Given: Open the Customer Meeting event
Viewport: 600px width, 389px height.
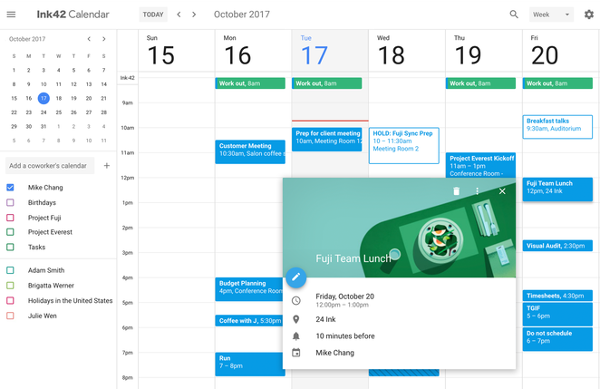Looking at the screenshot, I should coord(250,152).
